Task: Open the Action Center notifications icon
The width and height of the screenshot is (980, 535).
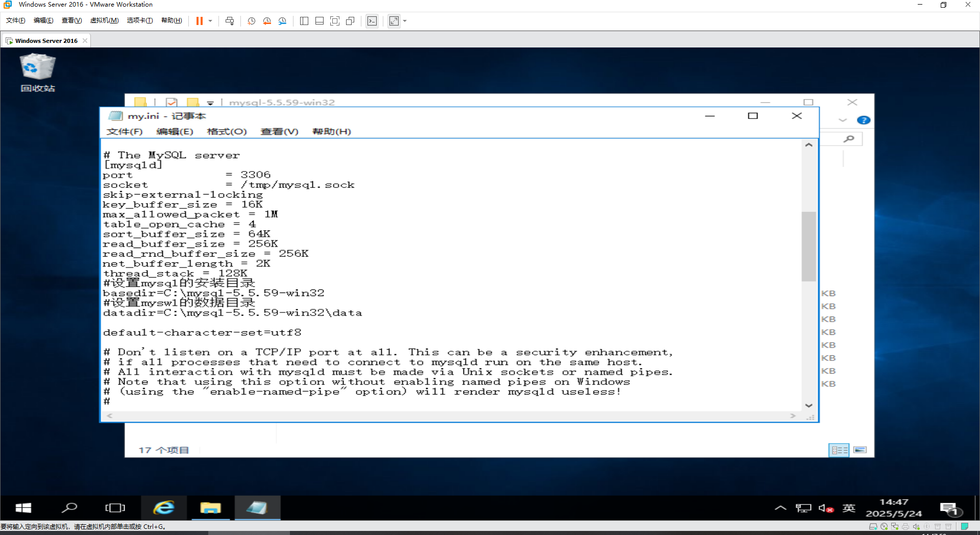Action: (x=950, y=508)
